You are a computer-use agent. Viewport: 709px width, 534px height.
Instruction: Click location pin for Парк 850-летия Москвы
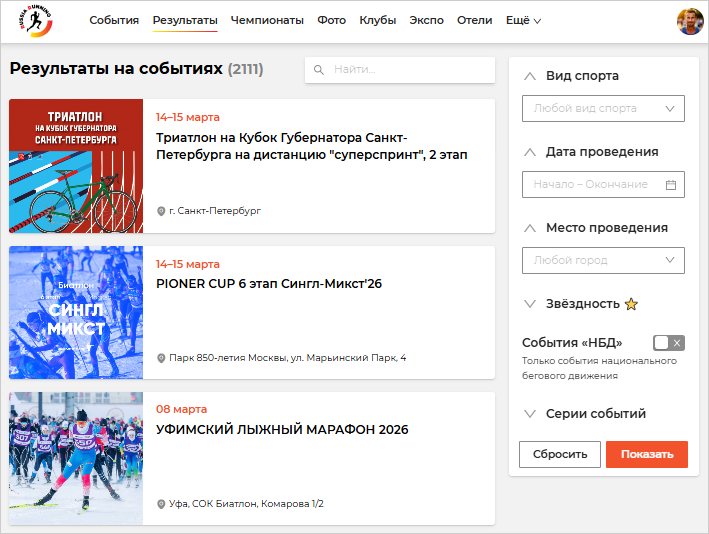161,358
